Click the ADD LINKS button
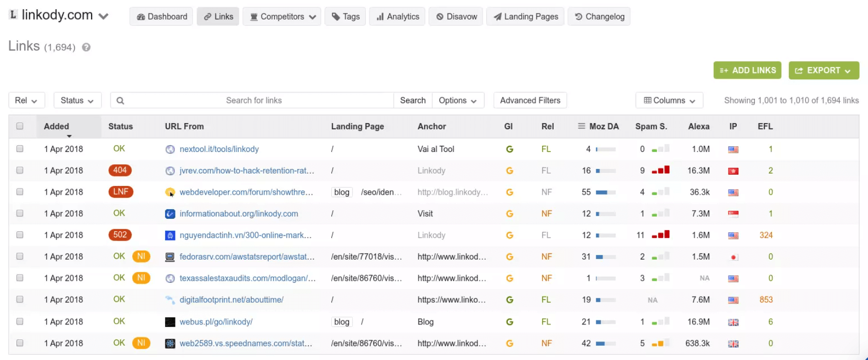Viewport: 868px width, 360px height. point(748,71)
